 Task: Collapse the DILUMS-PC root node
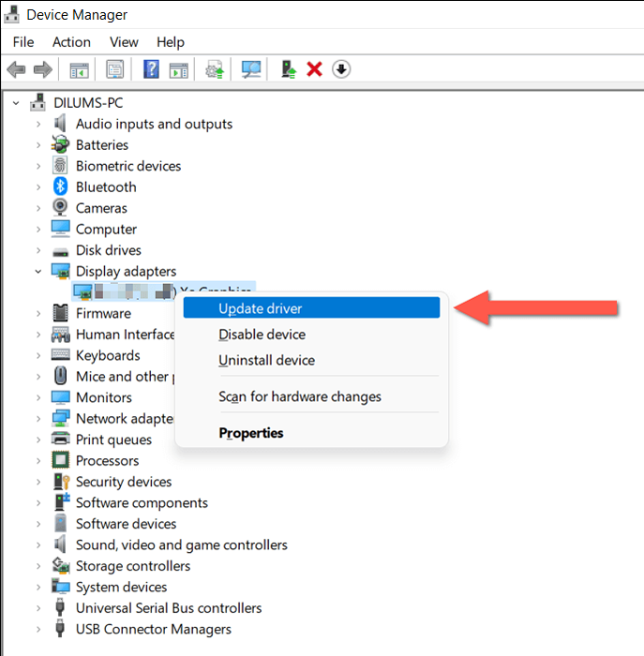[16, 103]
